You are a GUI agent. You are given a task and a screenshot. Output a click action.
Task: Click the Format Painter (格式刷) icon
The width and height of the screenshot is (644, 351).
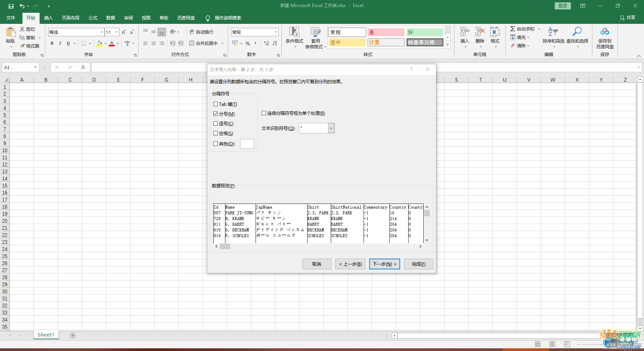(22, 46)
